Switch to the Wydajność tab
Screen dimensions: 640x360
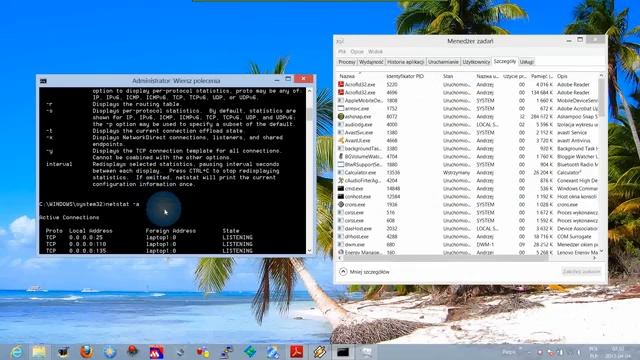coord(371,62)
